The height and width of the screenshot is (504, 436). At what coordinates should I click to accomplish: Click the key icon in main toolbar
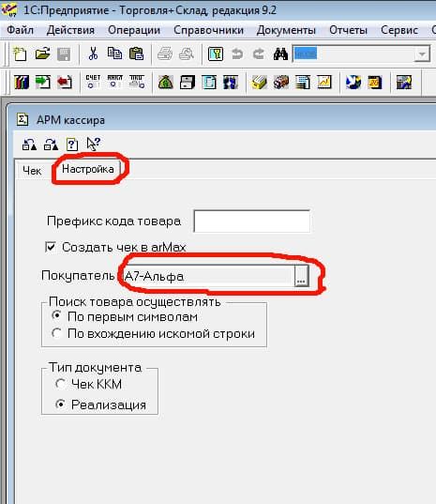pyautogui.click(x=216, y=53)
